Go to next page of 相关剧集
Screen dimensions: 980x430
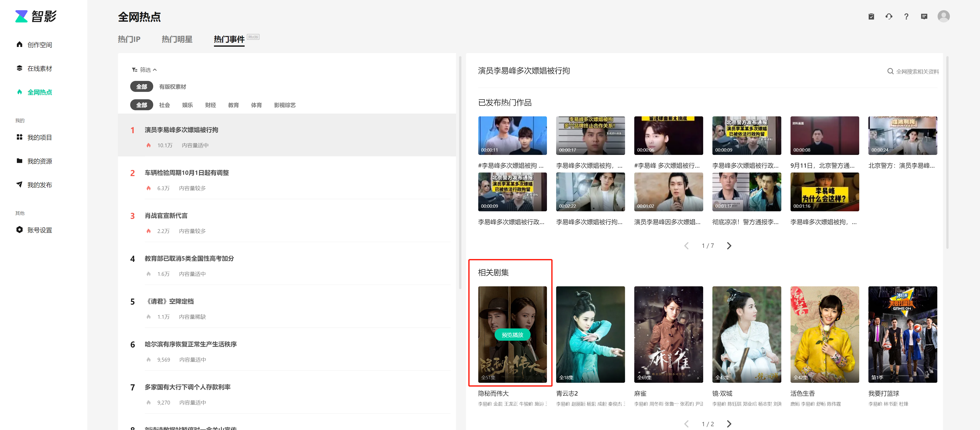(x=729, y=424)
